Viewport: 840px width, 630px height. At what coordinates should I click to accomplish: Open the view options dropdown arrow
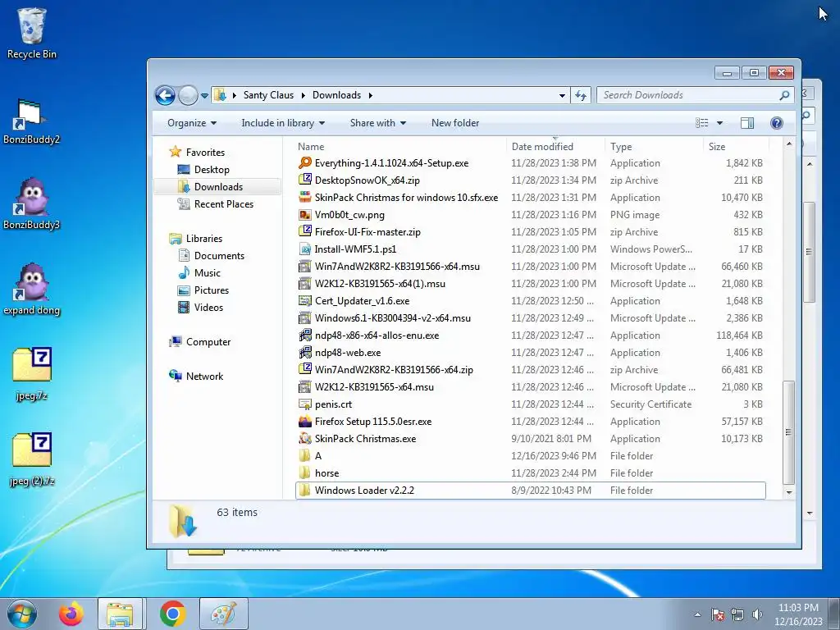719,123
